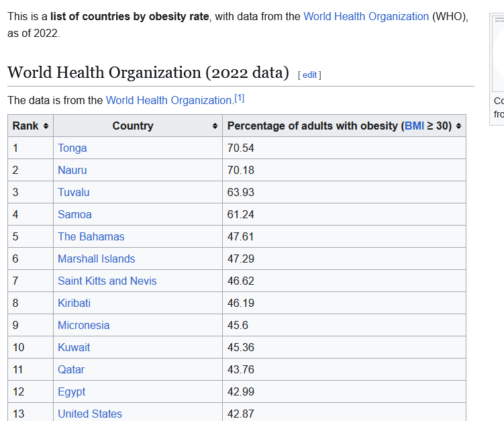Click the section heading World Health Organization (2022 data)
The height and width of the screenshot is (421, 504).
pyautogui.click(x=148, y=73)
